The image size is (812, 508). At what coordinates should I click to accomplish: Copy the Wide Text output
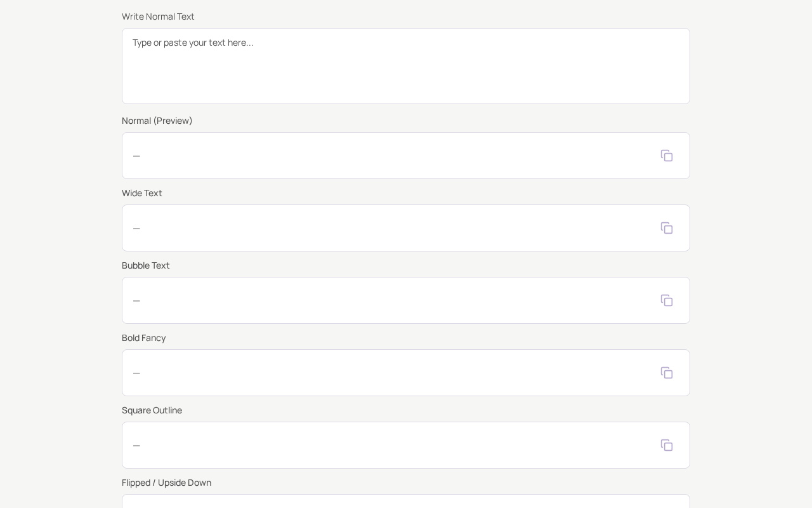[667, 228]
